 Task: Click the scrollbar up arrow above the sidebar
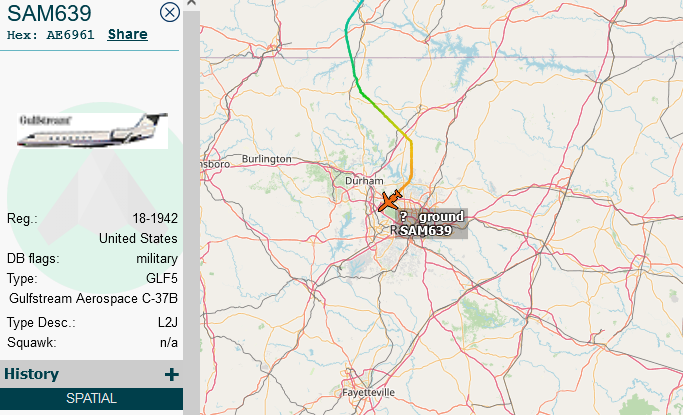click(191, 3)
